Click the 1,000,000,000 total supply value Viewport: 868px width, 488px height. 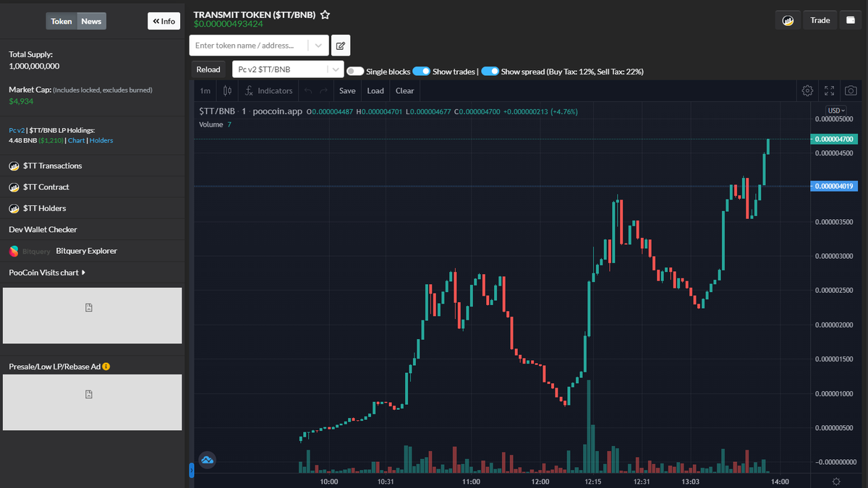point(34,66)
